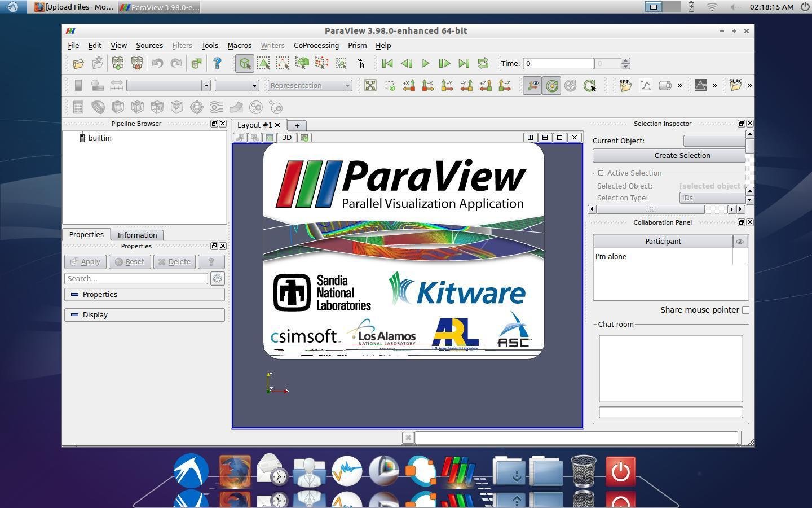The height and width of the screenshot is (508, 812).
Task: Toggle orientation axes visibility
Action: [x=532, y=85]
